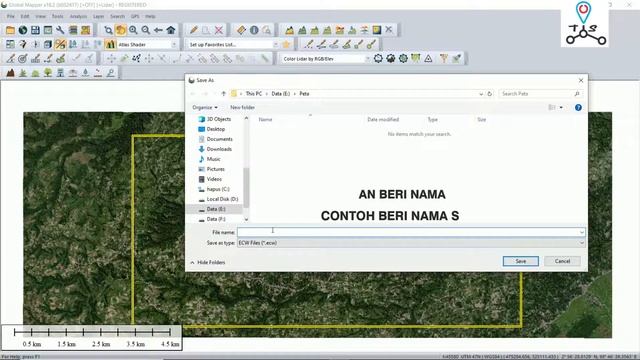Click the brown mountain icon in bottom toolbar row
The image size is (640, 360).
pos(10,73)
